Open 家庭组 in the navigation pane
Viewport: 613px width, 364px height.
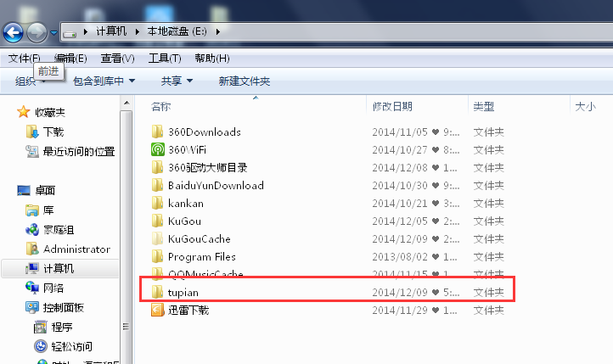58,230
